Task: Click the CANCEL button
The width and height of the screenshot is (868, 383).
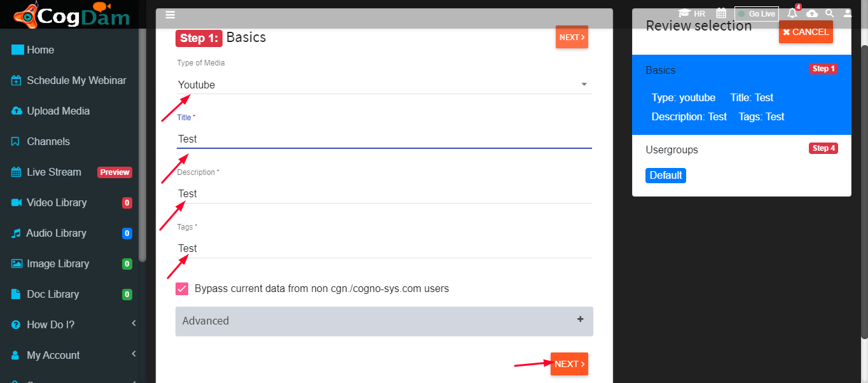Action: 806,32
